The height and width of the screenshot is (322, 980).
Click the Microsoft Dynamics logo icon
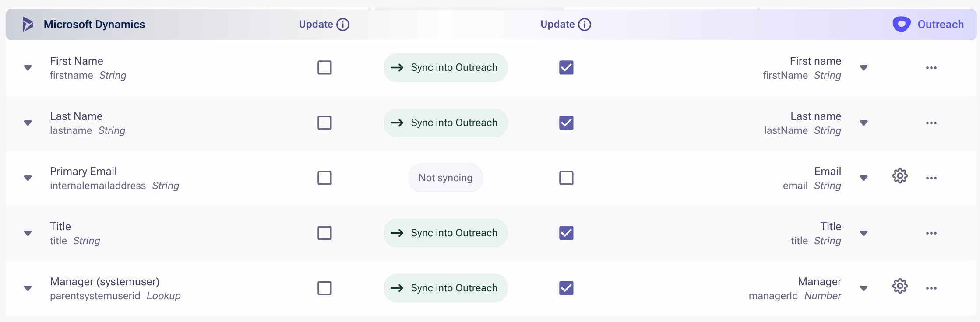pyautogui.click(x=28, y=24)
